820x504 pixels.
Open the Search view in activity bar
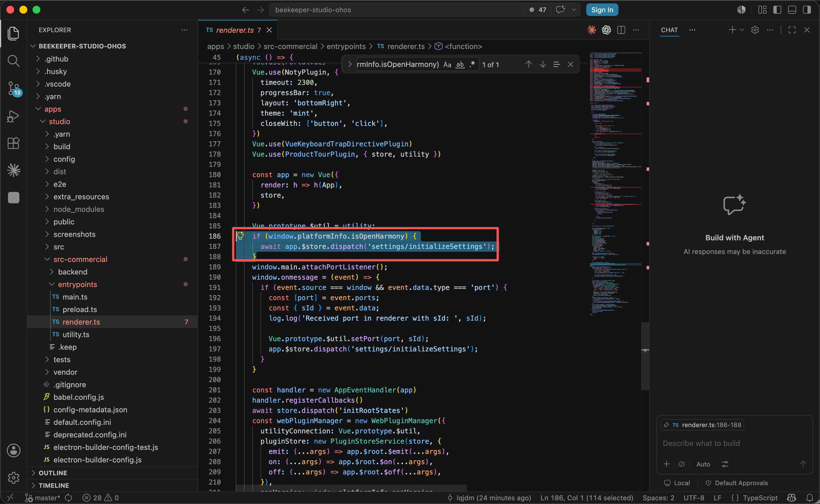coord(13,61)
